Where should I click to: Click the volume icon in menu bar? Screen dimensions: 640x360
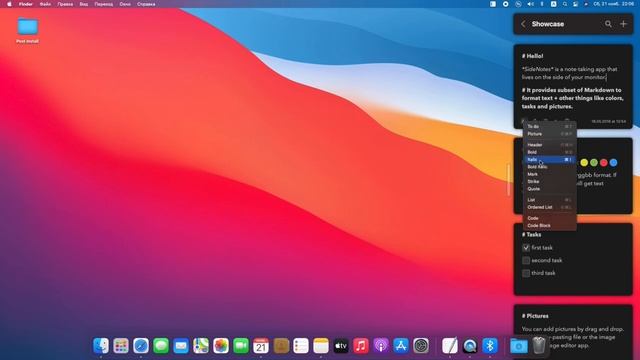530,4
